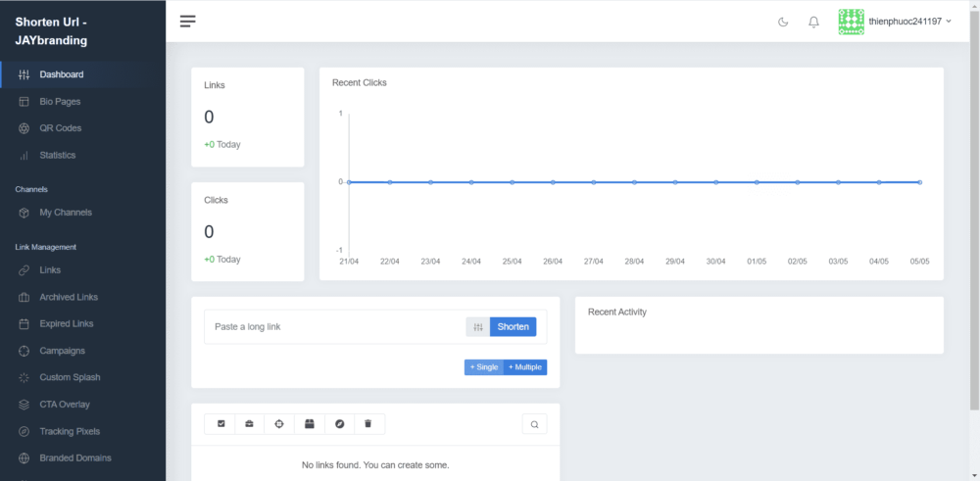Screen dimensions: 980x481
Task: Open the links search magnifier
Action: 534,424
